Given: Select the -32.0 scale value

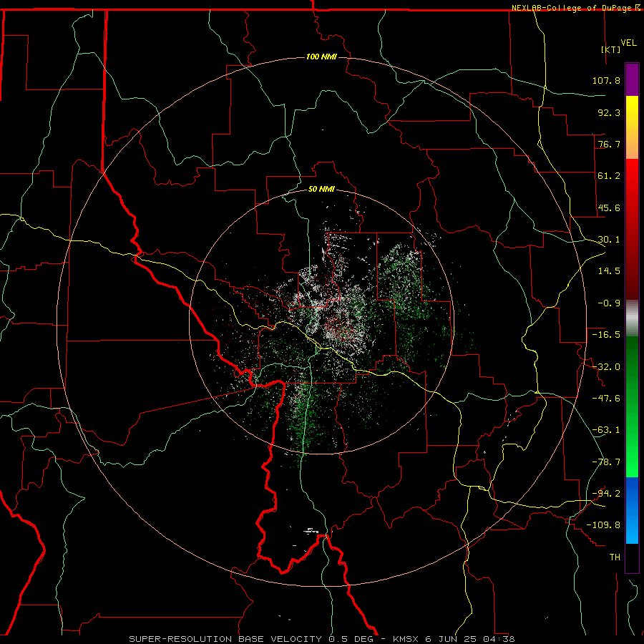Looking at the screenshot, I should click(606, 367).
